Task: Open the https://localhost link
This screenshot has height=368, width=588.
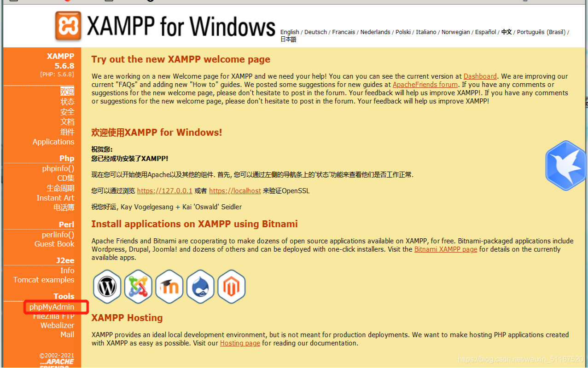Action: click(235, 191)
